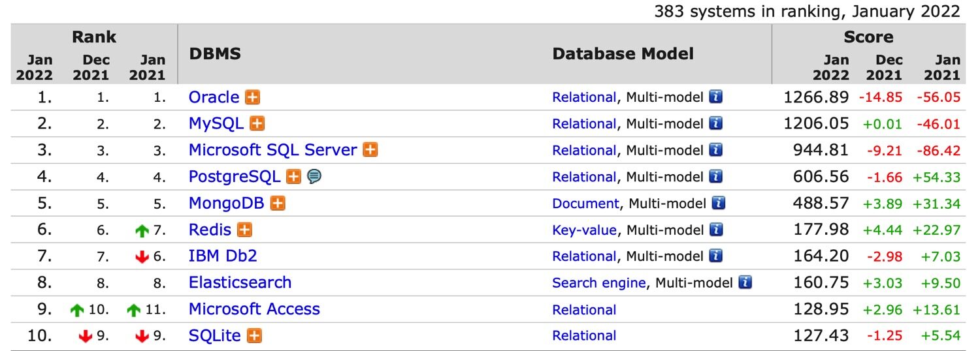Open the Microsoft Access link
Screen dimensions: 980x351
tap(254, 309)
